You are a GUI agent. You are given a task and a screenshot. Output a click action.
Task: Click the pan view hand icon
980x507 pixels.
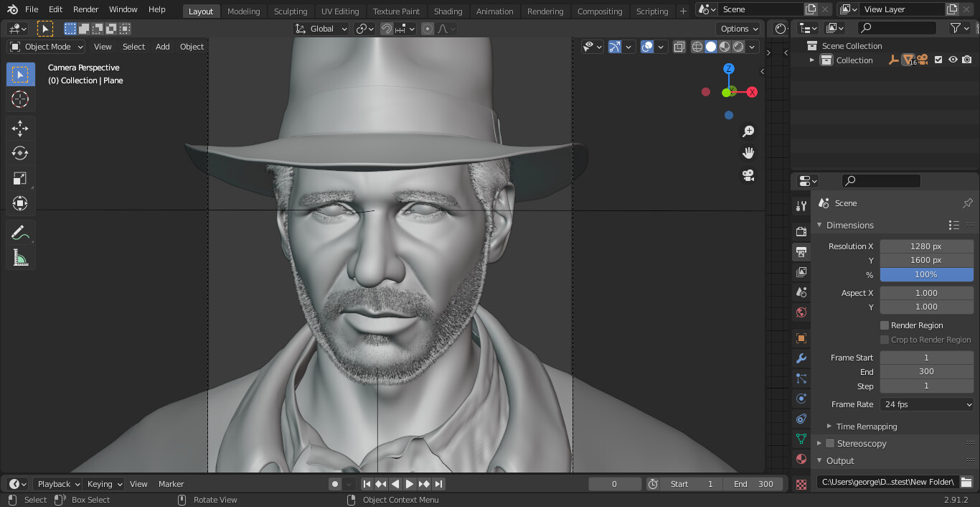coord(748,153)
